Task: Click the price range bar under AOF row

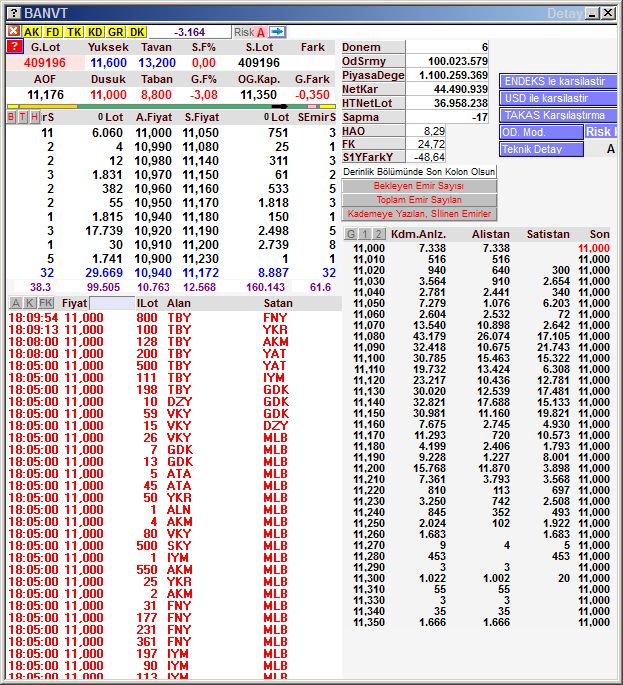Action: click(171, 106)
